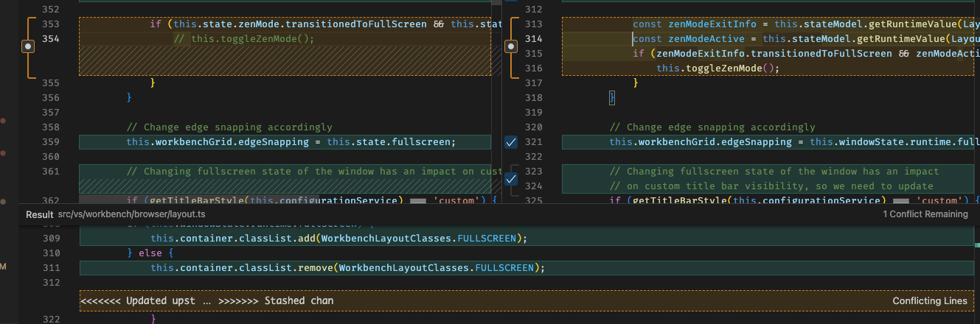The height and width of the screenshot is (324, 980).
Task: Click the closing yellow brace on line 317
Action: click(x=636, y=83)
